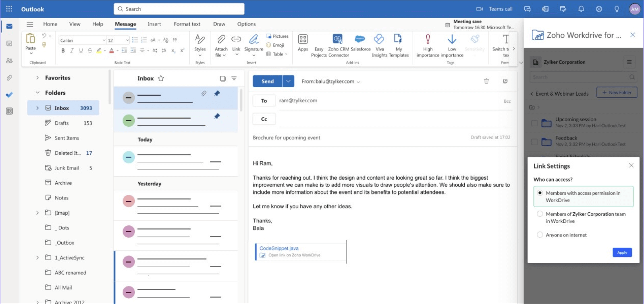Click the Zoho CRM Connector add-in icon
644x304 pixels.
tap(338, 40)
